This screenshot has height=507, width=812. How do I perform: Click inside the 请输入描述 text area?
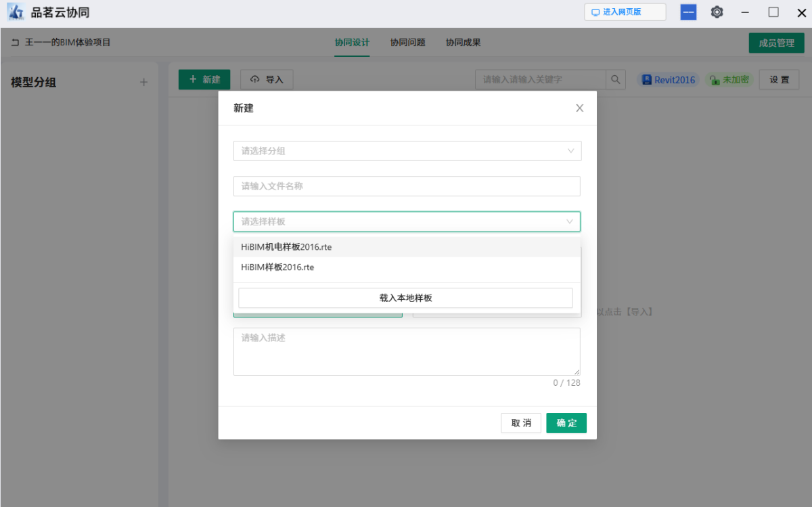click(x=407, y=351)
